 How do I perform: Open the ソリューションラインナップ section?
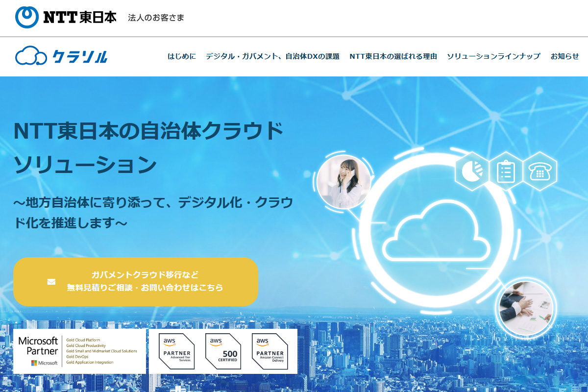492,57
